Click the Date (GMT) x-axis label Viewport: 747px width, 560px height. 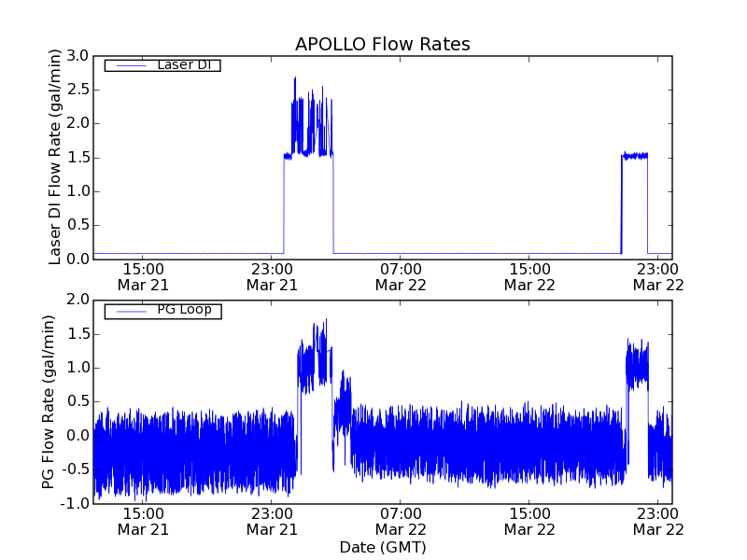point(382,547)
